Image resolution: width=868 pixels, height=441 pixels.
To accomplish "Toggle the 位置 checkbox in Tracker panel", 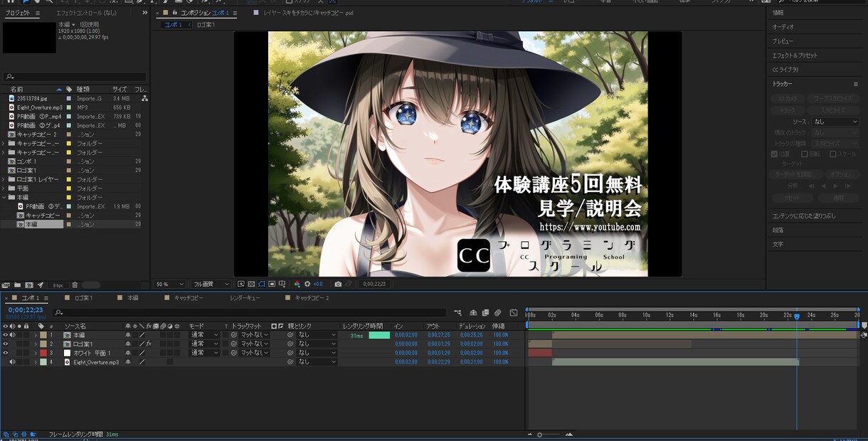I will [774, 154].
